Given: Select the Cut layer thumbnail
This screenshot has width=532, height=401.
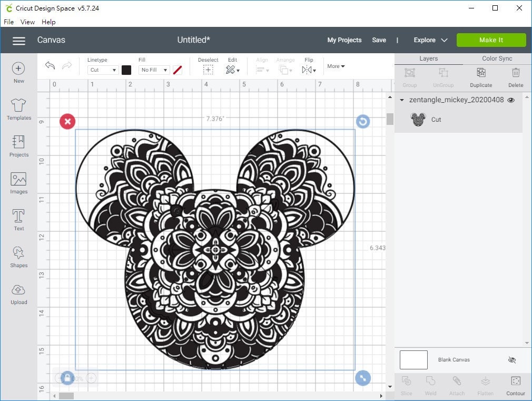Looking at the screenshot, I should [x=418, y=120].
